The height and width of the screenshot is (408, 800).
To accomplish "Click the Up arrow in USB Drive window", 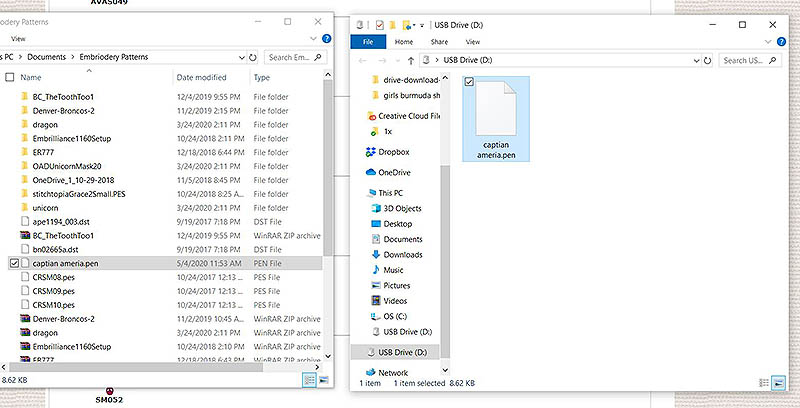I will (x=410, y=60).
